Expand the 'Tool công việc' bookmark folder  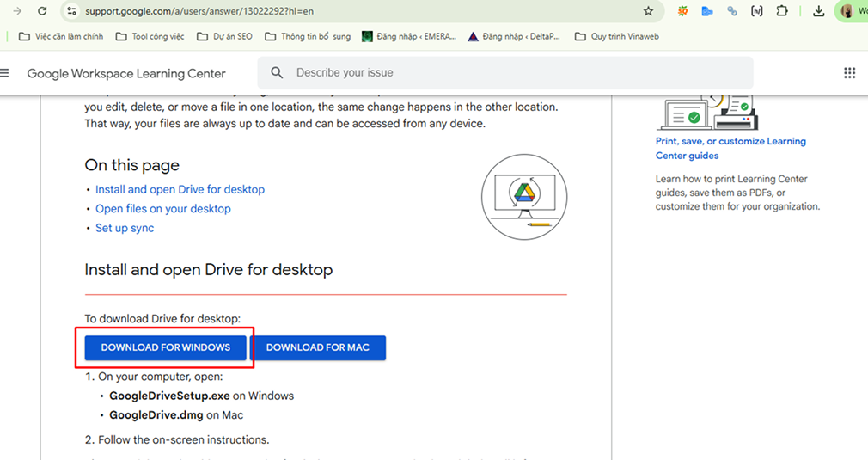(x=151, y=36)
